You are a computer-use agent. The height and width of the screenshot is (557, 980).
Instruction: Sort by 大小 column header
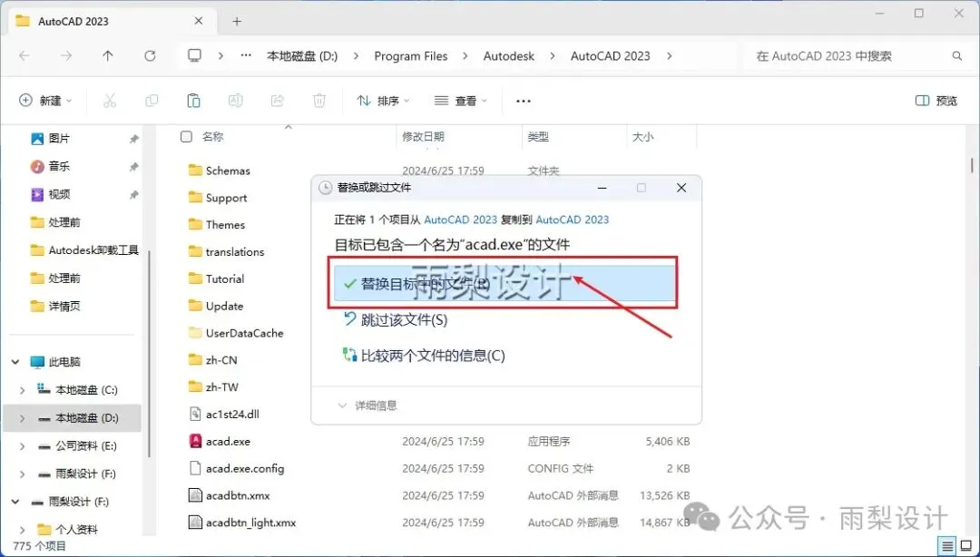(642, 136)
